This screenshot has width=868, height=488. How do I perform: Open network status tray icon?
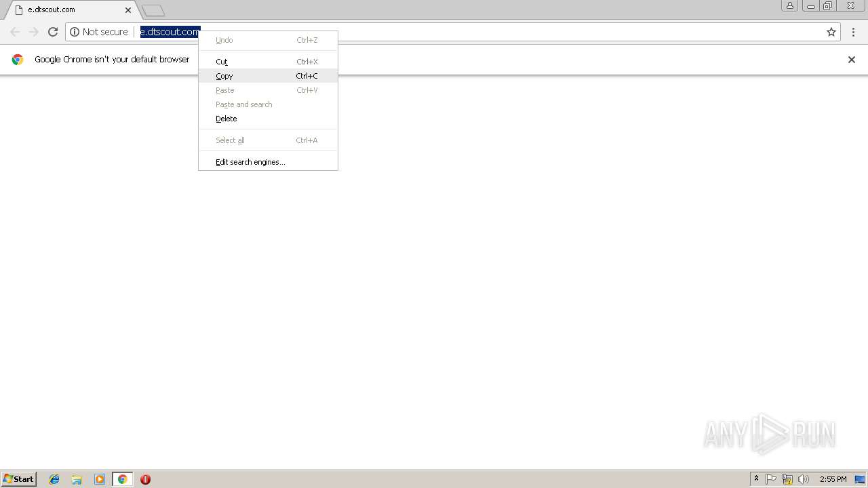(787, 479)
